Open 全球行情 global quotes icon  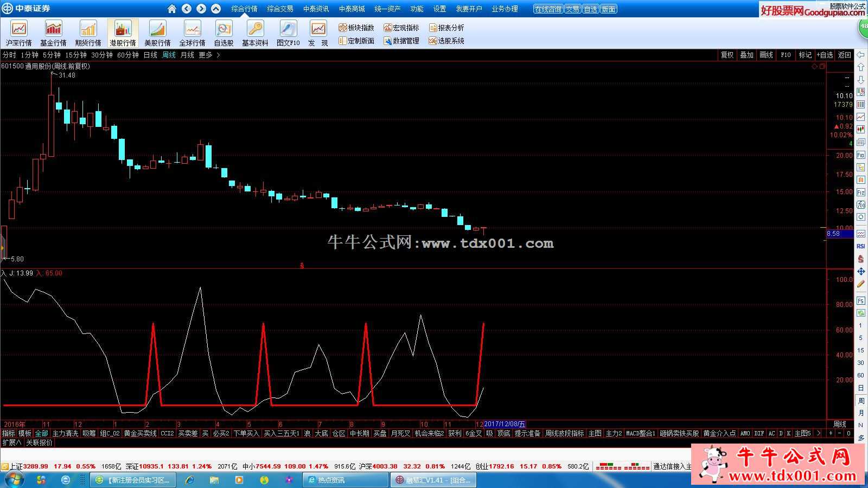[x=193, y=33]
